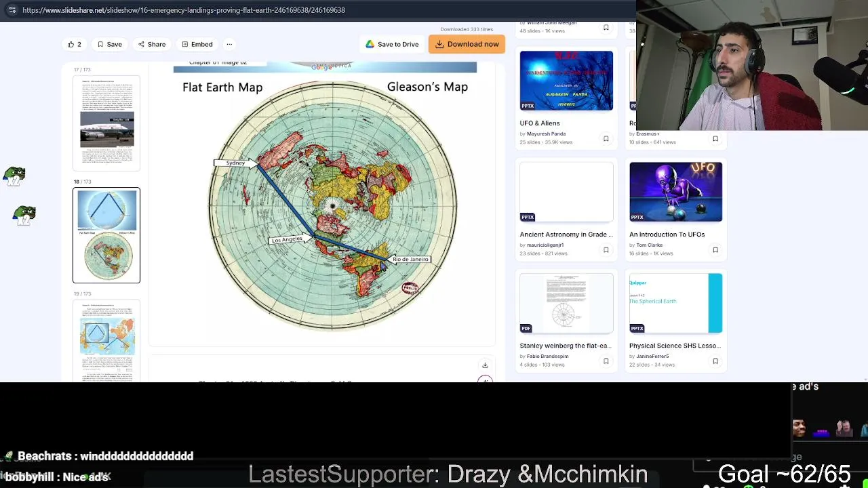Open author Erasmus+ profile
The height and width of the screenshot is (488, 868).
[x=648, y=134]
